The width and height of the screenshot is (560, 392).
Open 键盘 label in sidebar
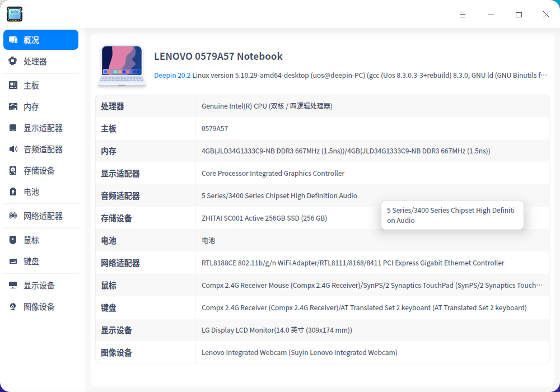point(31,262)
